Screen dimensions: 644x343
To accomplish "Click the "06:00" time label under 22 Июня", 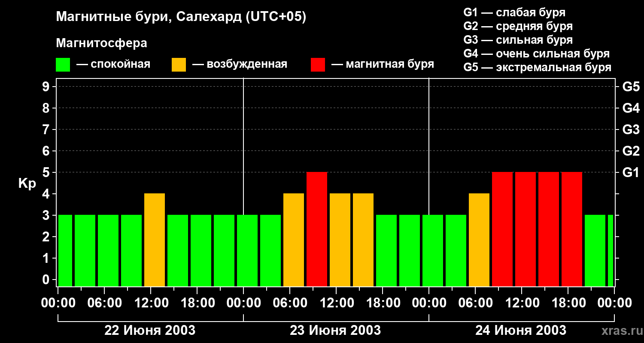I will [104, 303].
